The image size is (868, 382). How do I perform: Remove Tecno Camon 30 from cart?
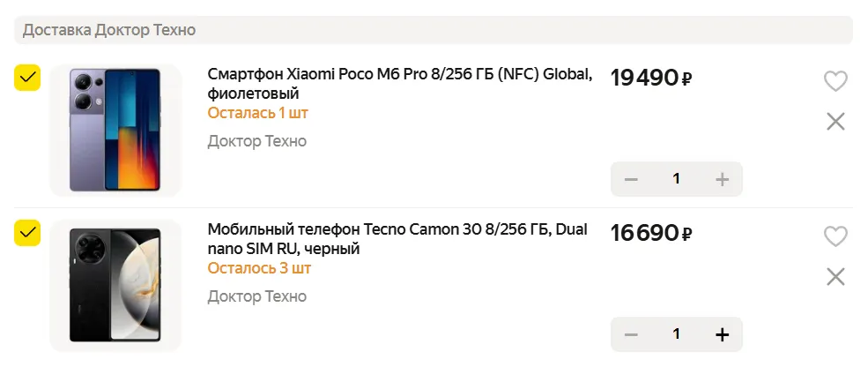click(x=835, y=277)
